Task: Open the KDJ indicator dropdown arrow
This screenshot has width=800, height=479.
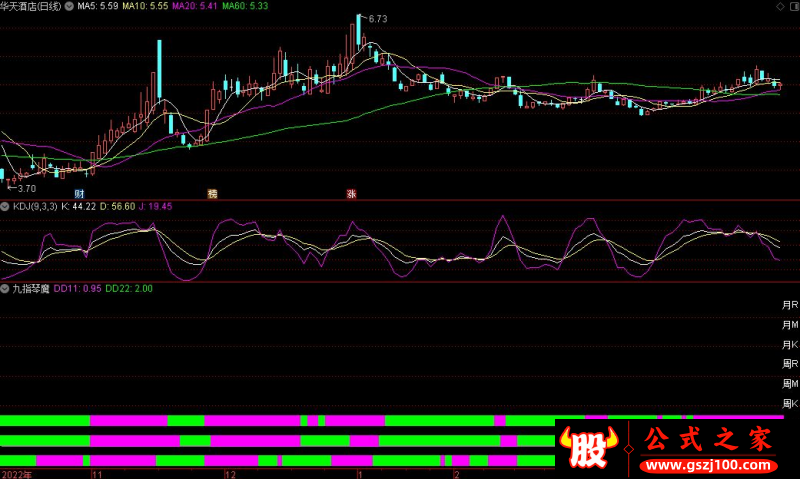Action: coord(6,206)
